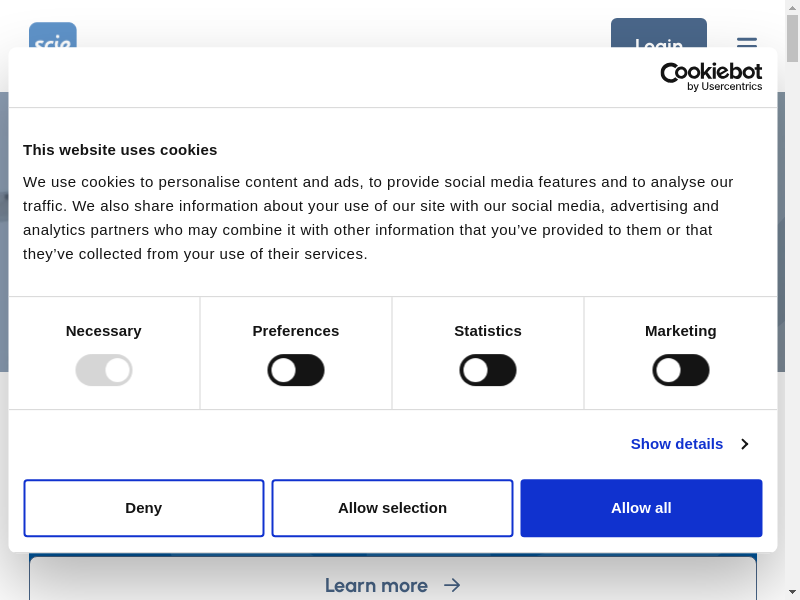Screen dimensions: 800x600
Task: Expand the chevron next to Show details
Action: coord(744,444)
